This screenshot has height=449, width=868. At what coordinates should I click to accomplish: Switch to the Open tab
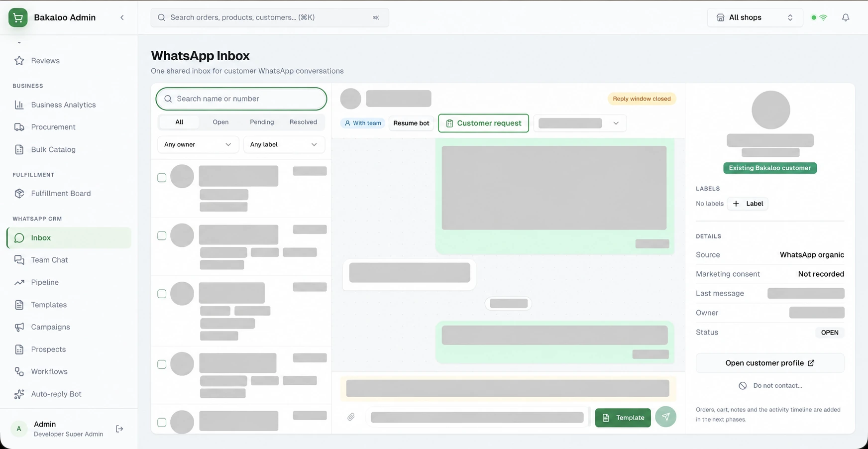coord(220,122)
